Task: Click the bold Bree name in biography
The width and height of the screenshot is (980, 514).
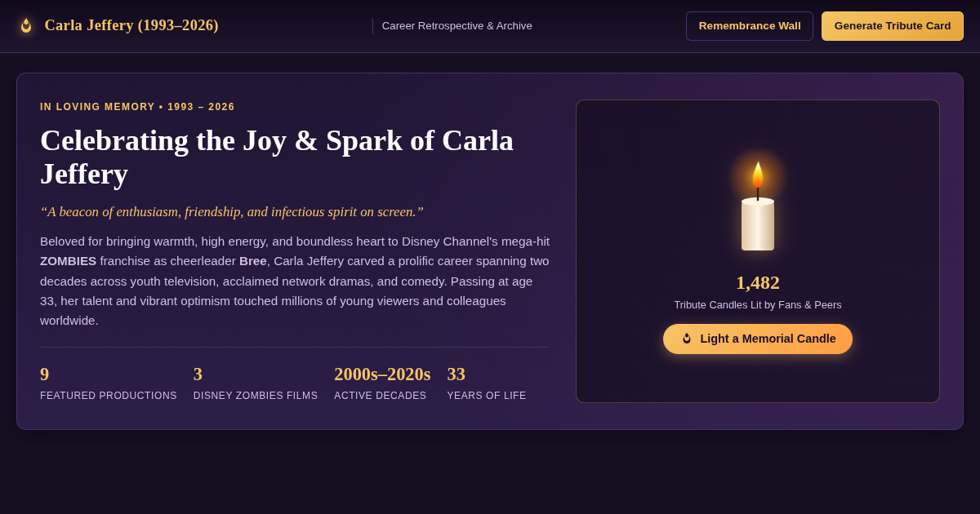Action: click(x=253, y=261)
